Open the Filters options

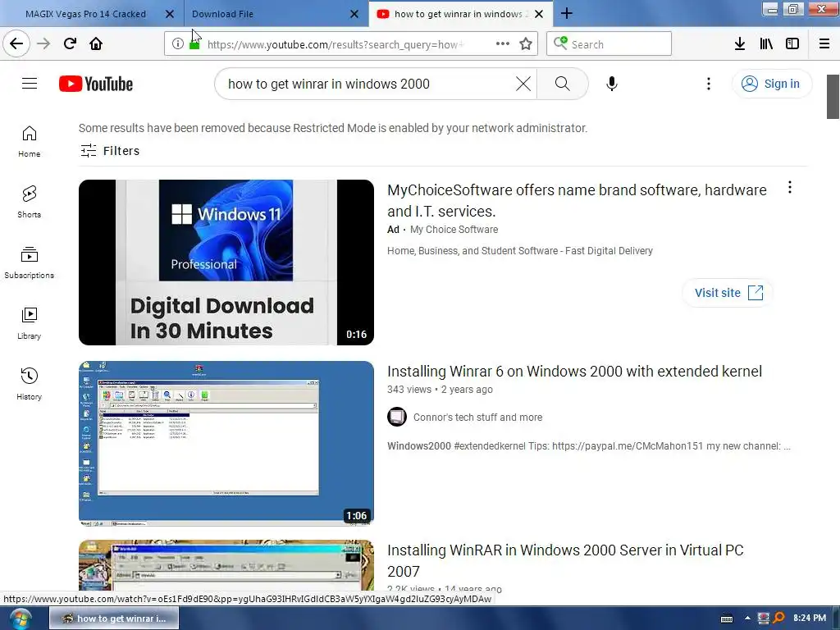[110, 151]
